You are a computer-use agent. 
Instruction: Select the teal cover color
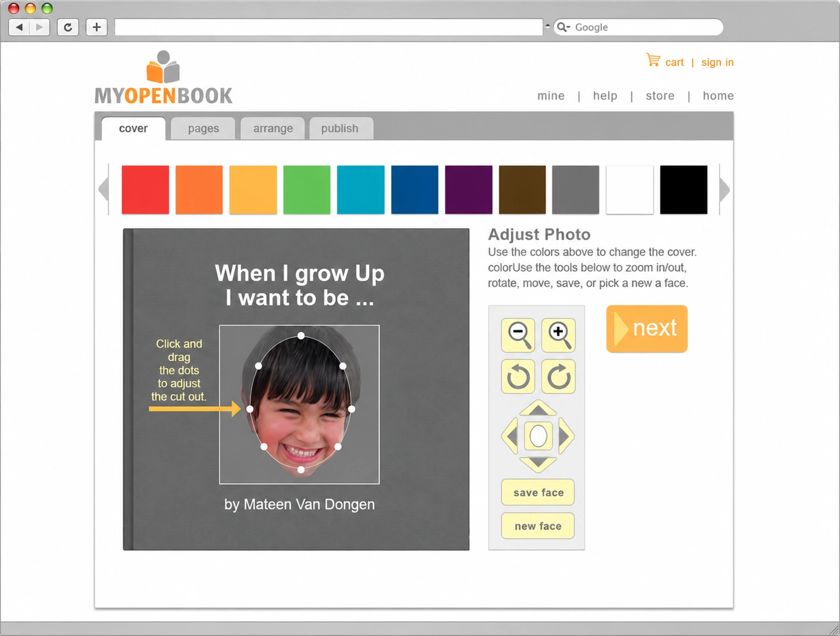[360, 190]
